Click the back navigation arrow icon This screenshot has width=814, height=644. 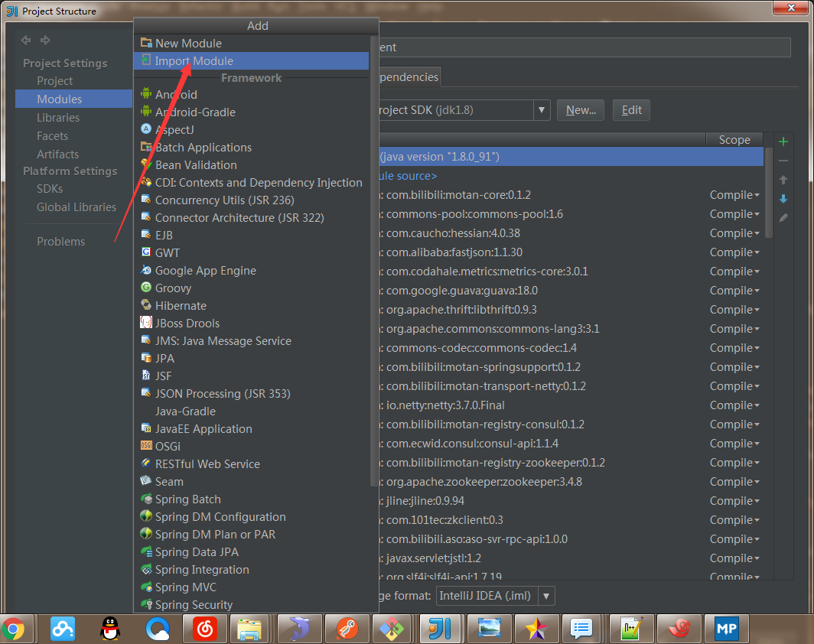[26, 40]
